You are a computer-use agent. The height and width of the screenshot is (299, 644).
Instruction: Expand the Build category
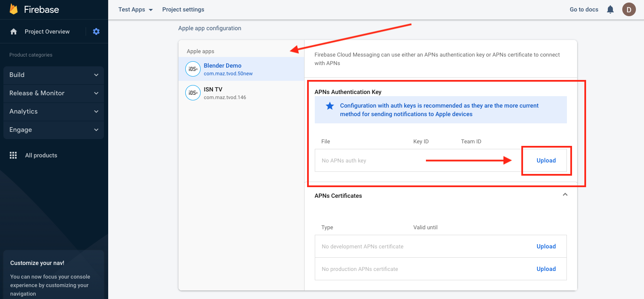coord(54,75)
